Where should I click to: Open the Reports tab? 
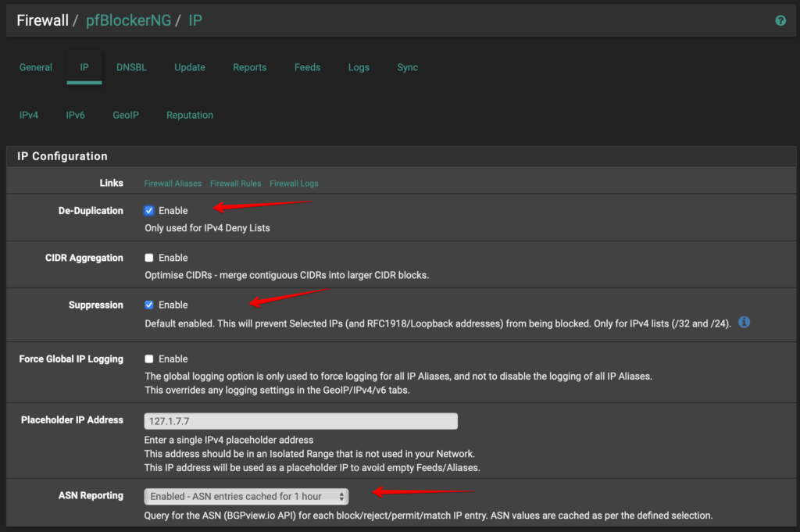(249, 67)
